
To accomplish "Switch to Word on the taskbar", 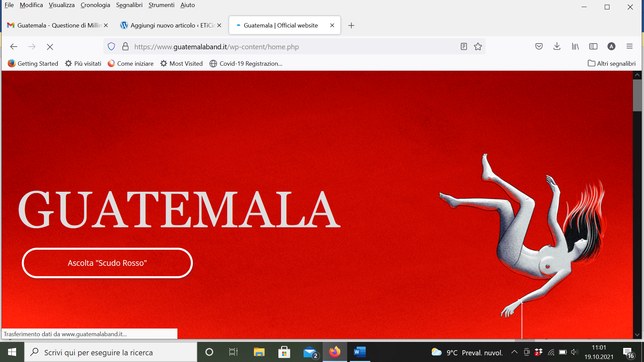I will [360, 352].
